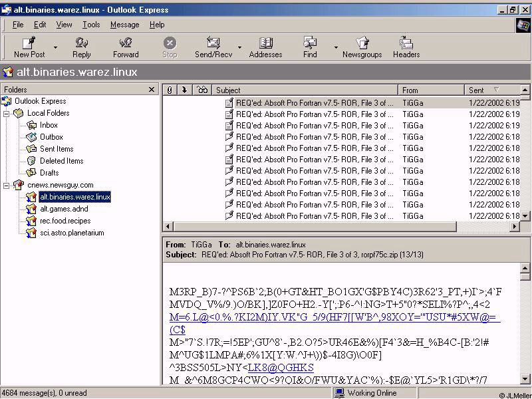Open the Newsgroups icon
The height and width of the screenshot is (399, 532).
362,44
